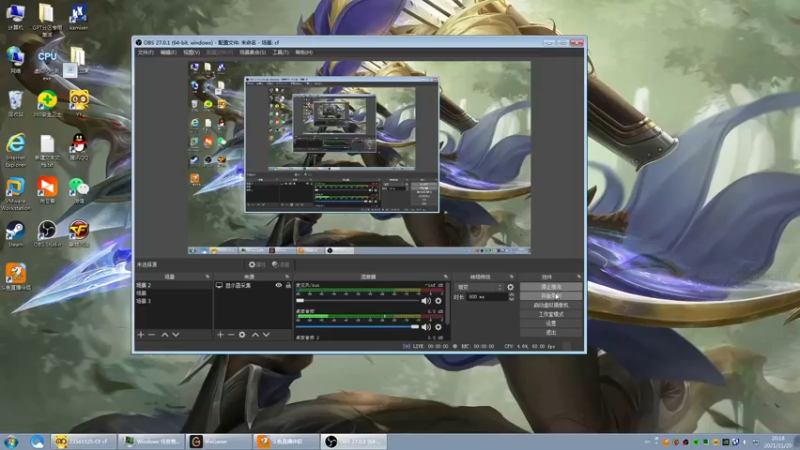This screenshot has height=450, width=800.
Task: Open Internet Explorer desktop shortcut
Action: click(x=15, y=151)
